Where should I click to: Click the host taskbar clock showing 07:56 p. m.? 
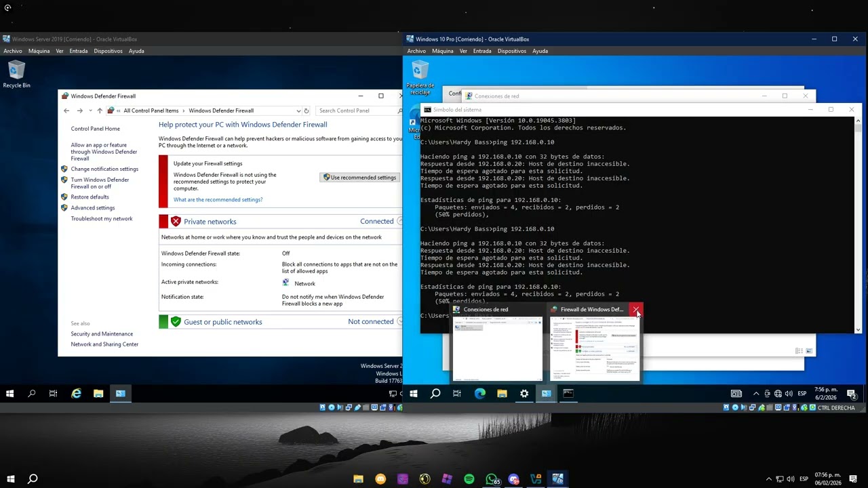coord(827,479)
